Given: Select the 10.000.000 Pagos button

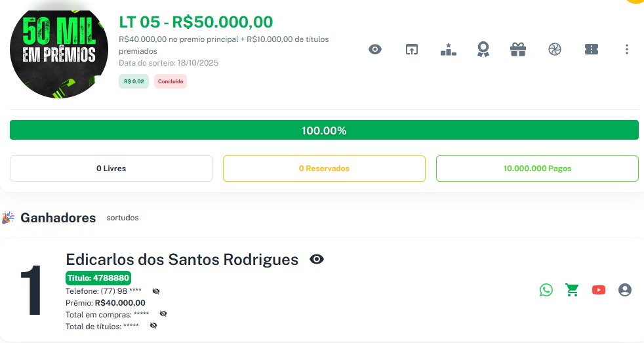Looking at the screenshot, I should (537, 169).
